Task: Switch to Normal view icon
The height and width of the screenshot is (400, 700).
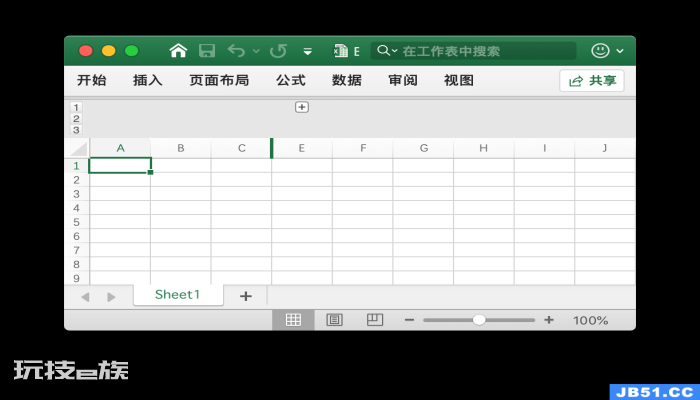Action: [293, 320]
